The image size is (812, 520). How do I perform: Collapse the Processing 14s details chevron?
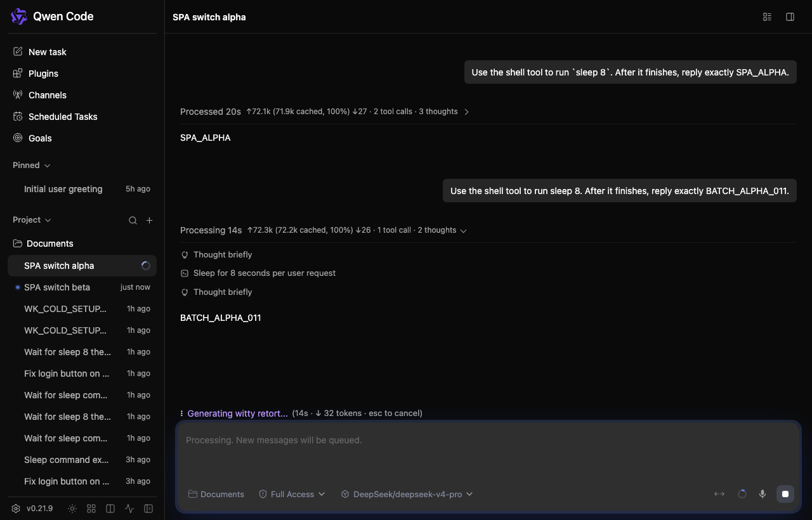pyautogui.click(x=463, y=231)
